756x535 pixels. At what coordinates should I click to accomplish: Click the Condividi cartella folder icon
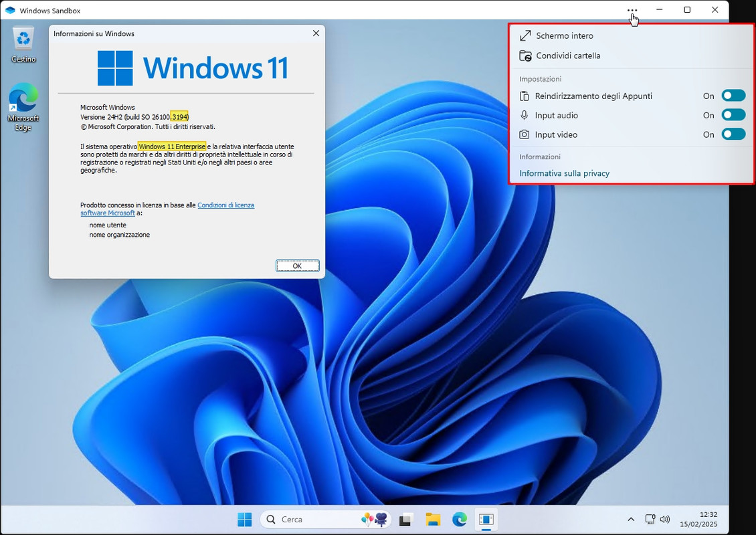525,56
